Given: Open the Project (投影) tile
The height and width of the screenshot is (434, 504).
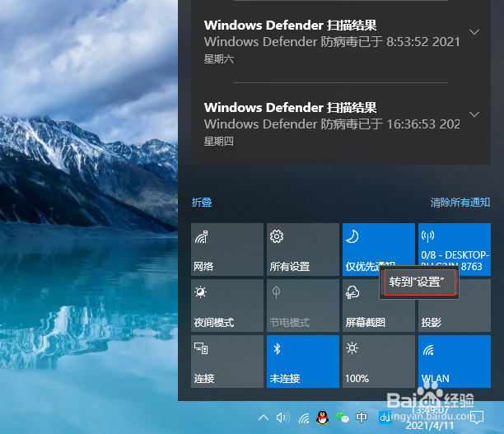Looking at the screenshot, I should coord(455,306).
